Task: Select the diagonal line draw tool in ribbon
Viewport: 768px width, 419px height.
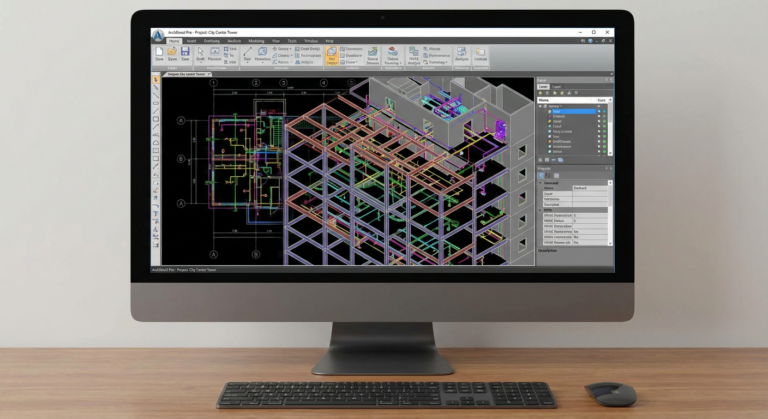Action: coord(247,51)
